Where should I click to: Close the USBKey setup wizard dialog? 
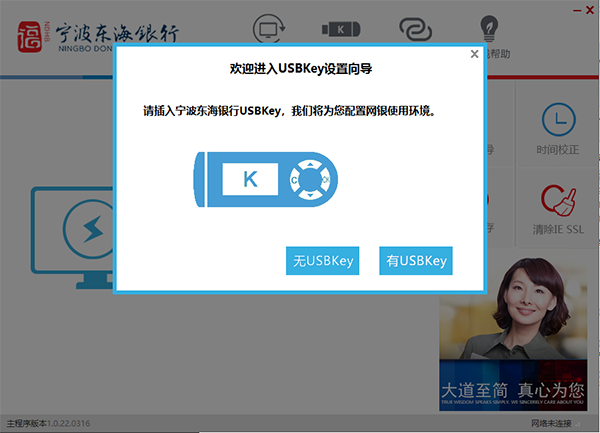coord(474,54)
